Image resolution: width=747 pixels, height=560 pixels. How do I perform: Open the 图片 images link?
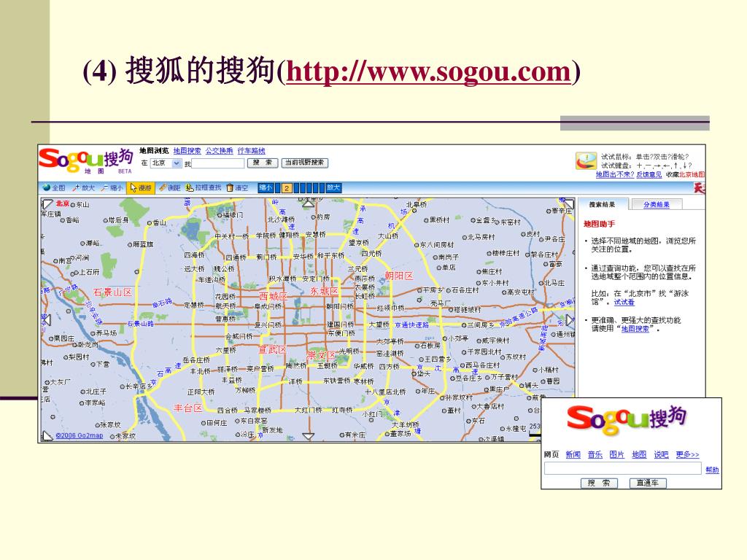tap(616, 454)
